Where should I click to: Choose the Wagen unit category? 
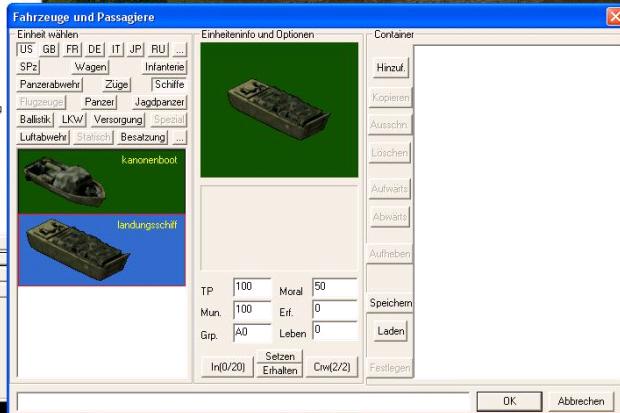click(91, 67)
